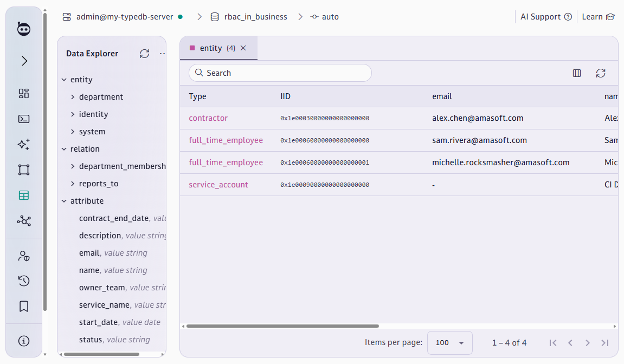The height and width of the screenshot is (364, 624).
Task: Select the contract_end_date attribute
Action: [114, 218]
